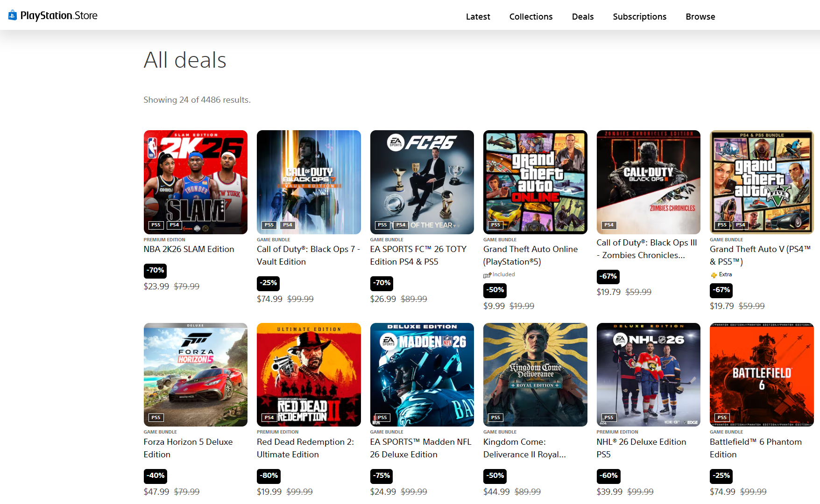820x504 pixels.
Task: Open the Subscriptions menu
Action: 639,17
